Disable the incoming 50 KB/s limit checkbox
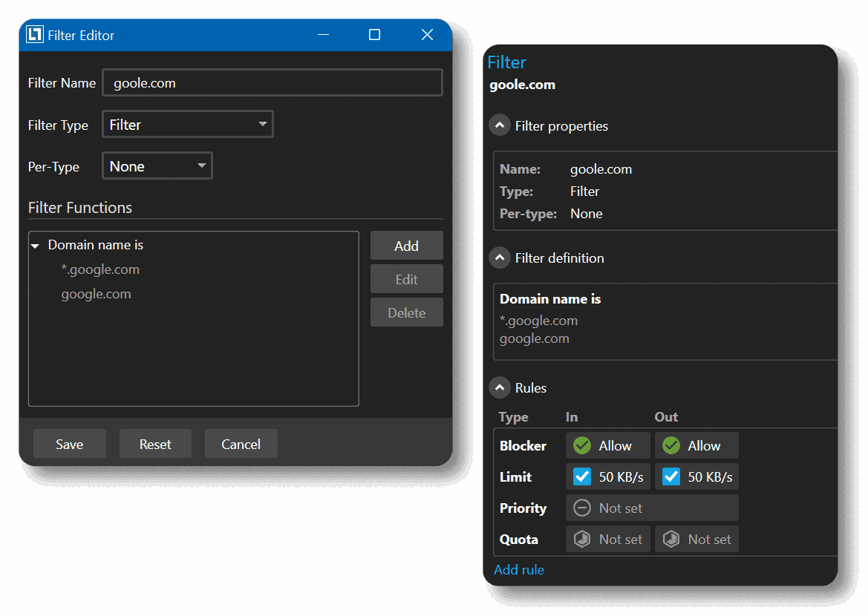 (582, 476)
